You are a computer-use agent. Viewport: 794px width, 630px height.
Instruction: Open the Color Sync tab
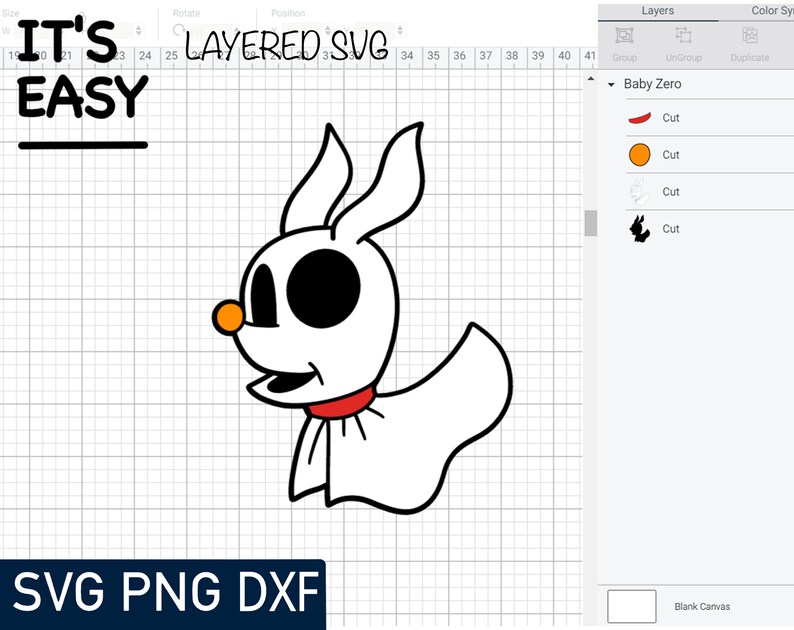point(772,11)
